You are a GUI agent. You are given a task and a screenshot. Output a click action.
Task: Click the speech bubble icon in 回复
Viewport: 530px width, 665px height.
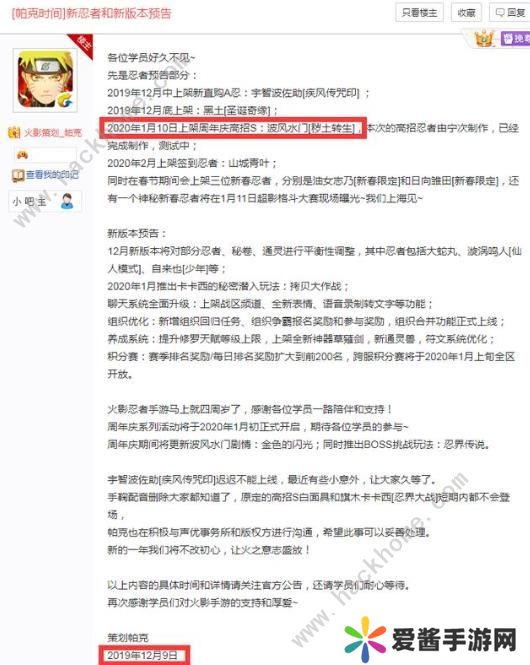500,13
